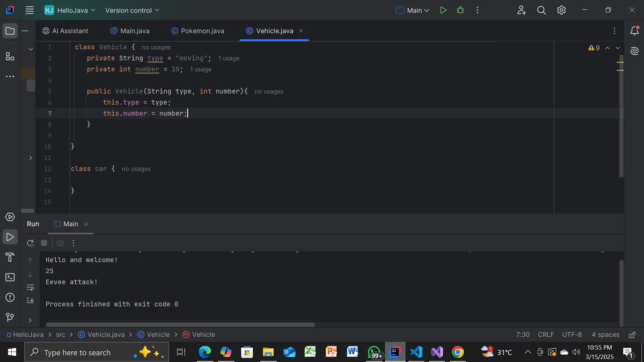Open Visual Studio Code from taskbar
644x362 pixels.
416,352
